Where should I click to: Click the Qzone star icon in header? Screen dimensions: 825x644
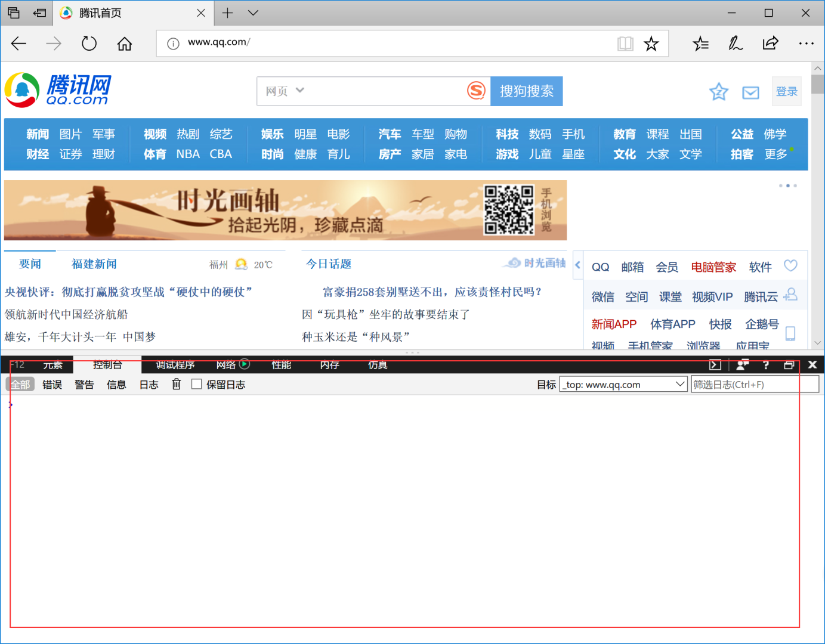[x=719, y=92]
